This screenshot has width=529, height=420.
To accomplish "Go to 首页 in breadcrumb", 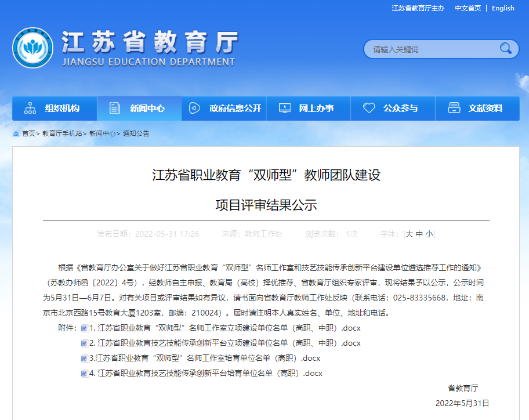I will click(28, 133).
